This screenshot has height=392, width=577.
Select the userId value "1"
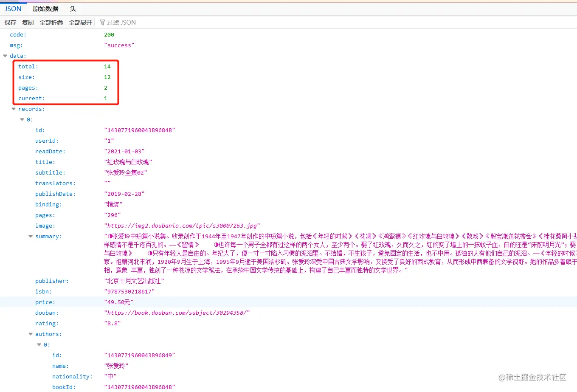click(109, 141)
